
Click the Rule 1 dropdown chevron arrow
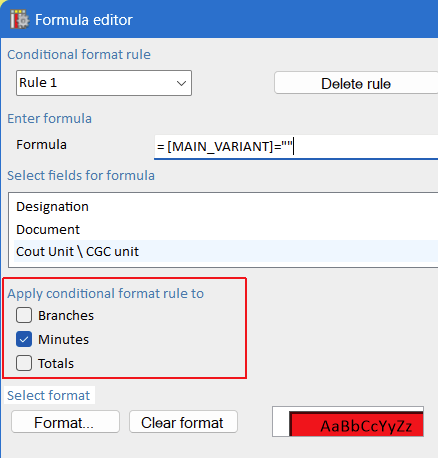point(181,83)
